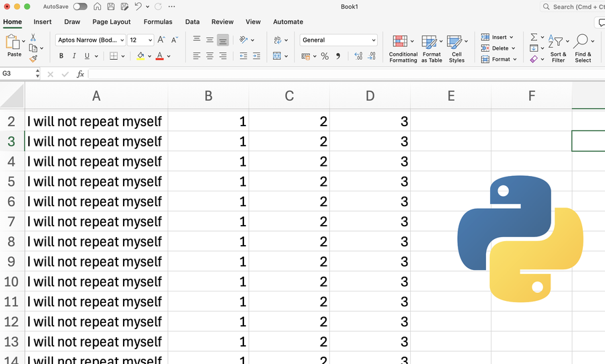Open the more options ellipsis in title bar

pyautogui.click(x=171, y=7)
